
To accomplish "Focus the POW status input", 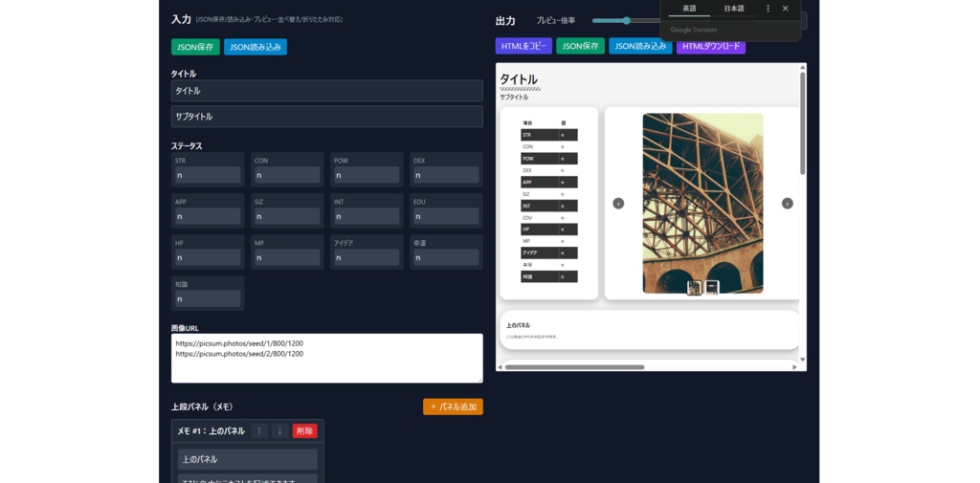I will pyautogui.click(x=367, y=175).
